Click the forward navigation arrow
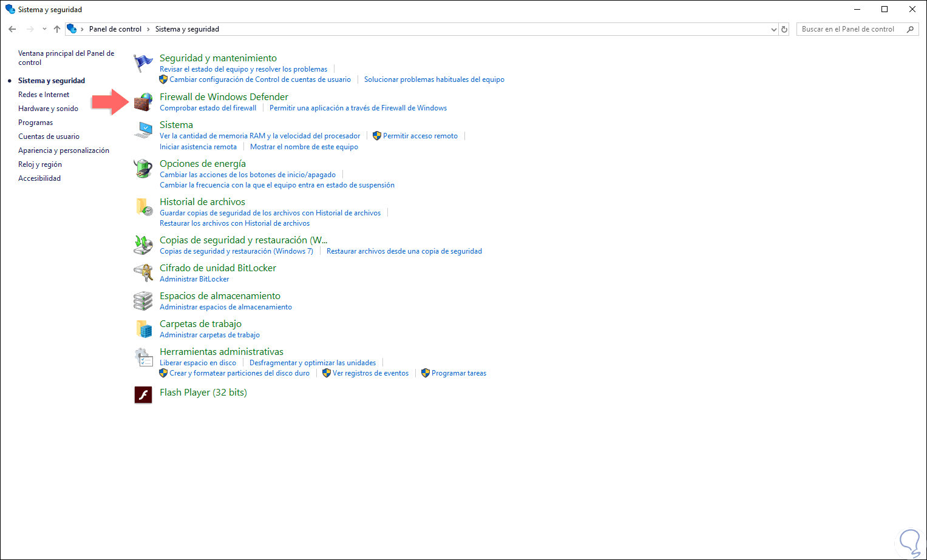The image size is (927, 560). point(30,29)
